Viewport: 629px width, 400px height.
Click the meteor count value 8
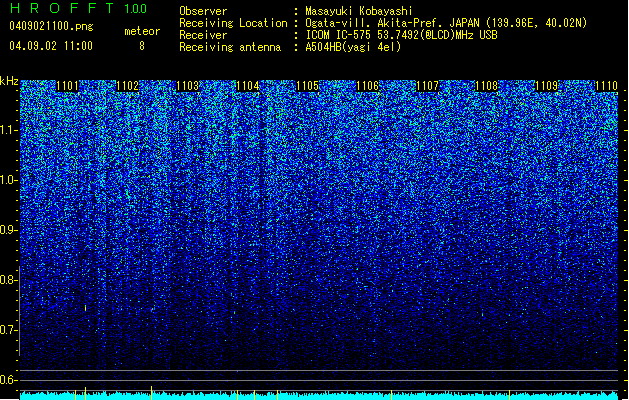tap(142, 46)
